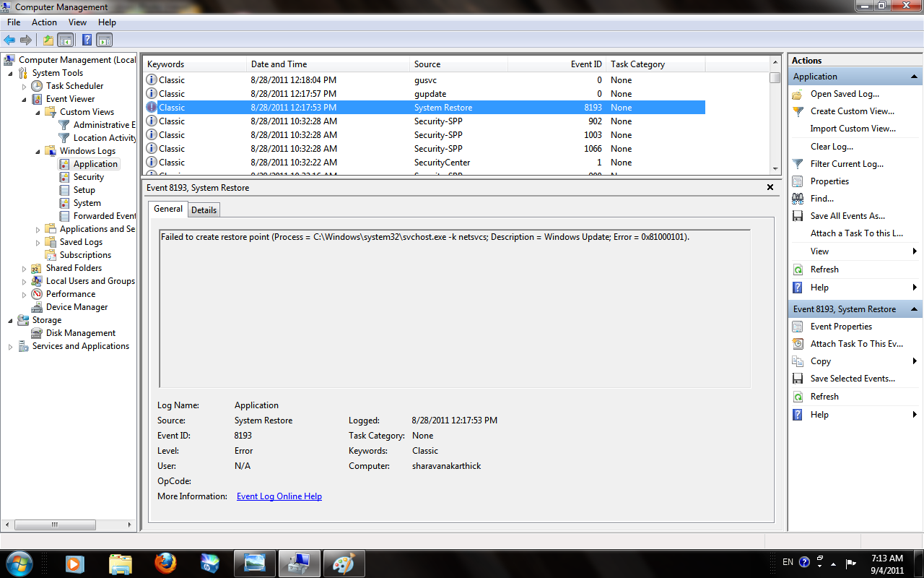Click the Up one level folder icon
This screenshot has width=924, height=578.
[48, 40]
